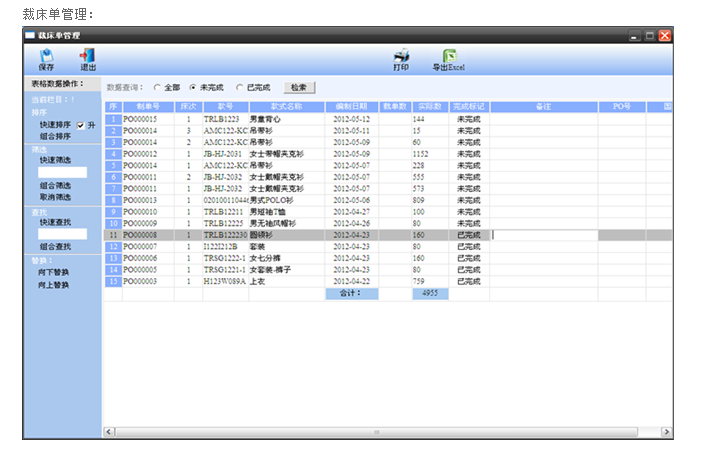Select the 全部 radio button
The width and height of the screenshot is (710, 450).
pos(157,88)
